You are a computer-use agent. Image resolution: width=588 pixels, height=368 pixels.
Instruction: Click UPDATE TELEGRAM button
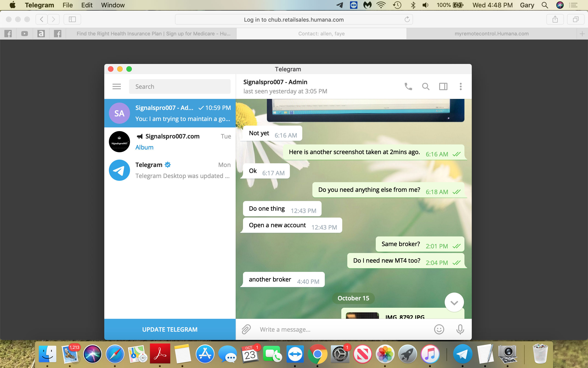tap(170, 329)
